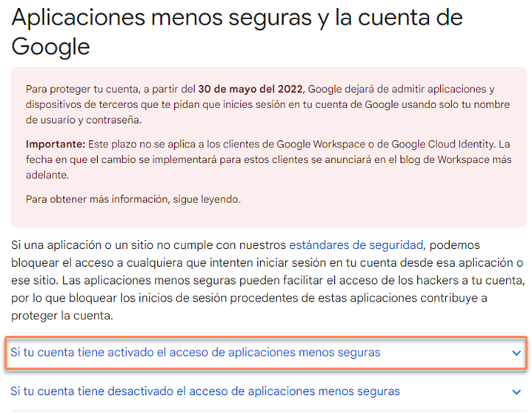
Task: Click bold date '30 de mayo del 2022'
Action: [x=250, y=89]
